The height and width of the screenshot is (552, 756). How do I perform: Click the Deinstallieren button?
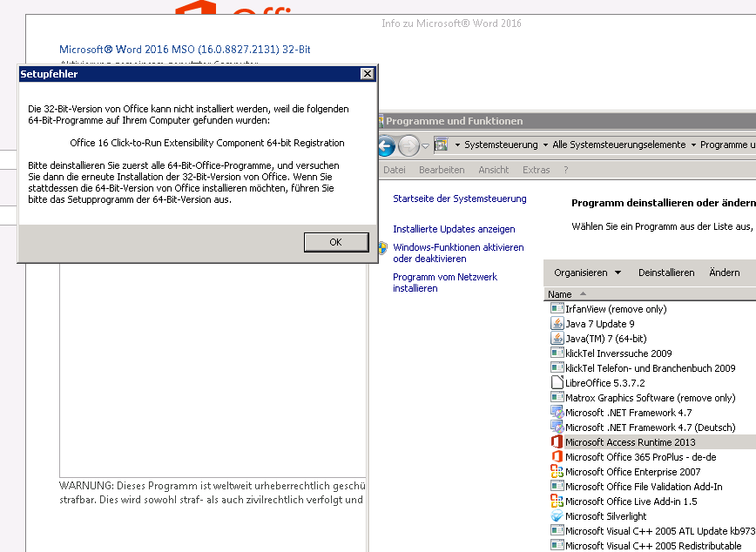666,272
